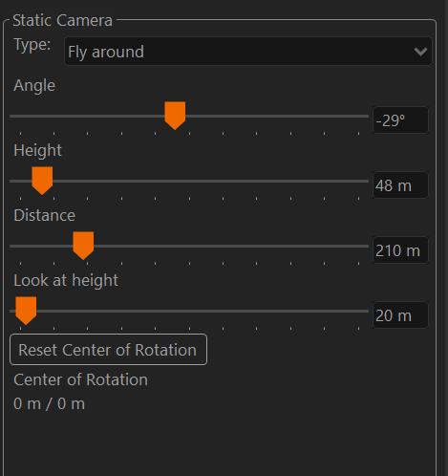The image size is (448, 476).
Task: Click the Distance slider orange handle
Action: pos(83,246)
